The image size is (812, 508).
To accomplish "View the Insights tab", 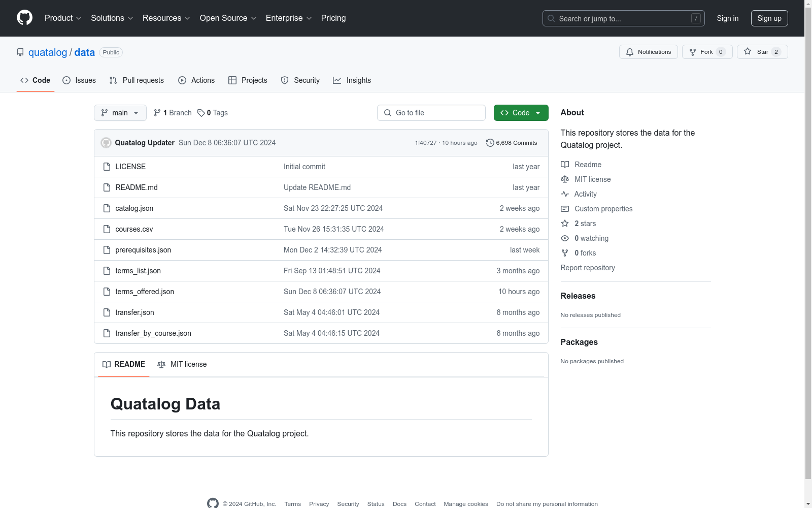I will coord(352,80).
